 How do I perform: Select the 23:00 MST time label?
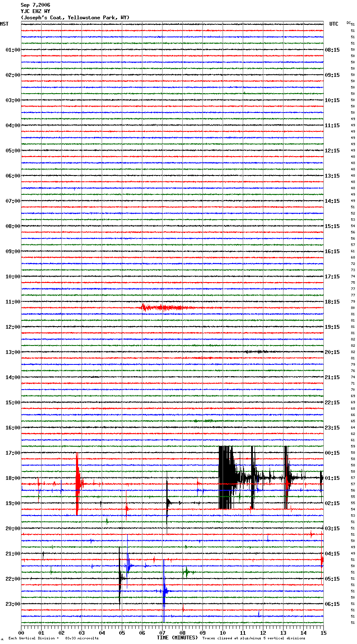point(13,604)
